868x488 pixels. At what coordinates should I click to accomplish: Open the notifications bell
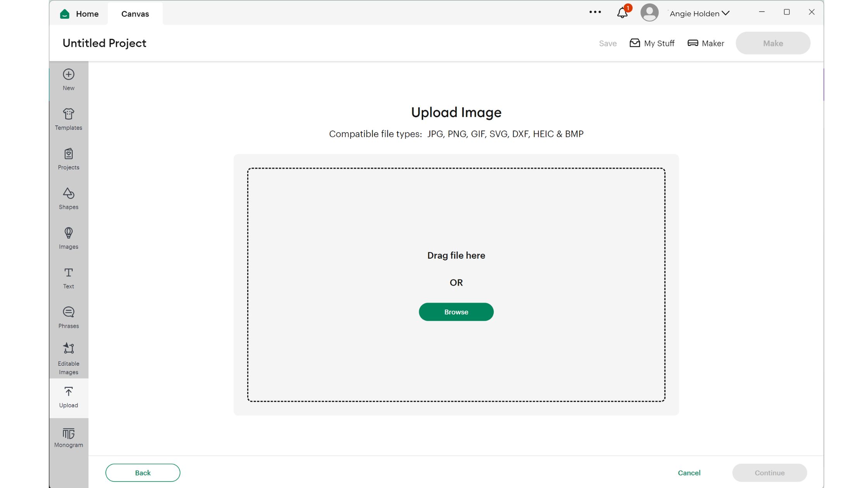click(622, 13)
